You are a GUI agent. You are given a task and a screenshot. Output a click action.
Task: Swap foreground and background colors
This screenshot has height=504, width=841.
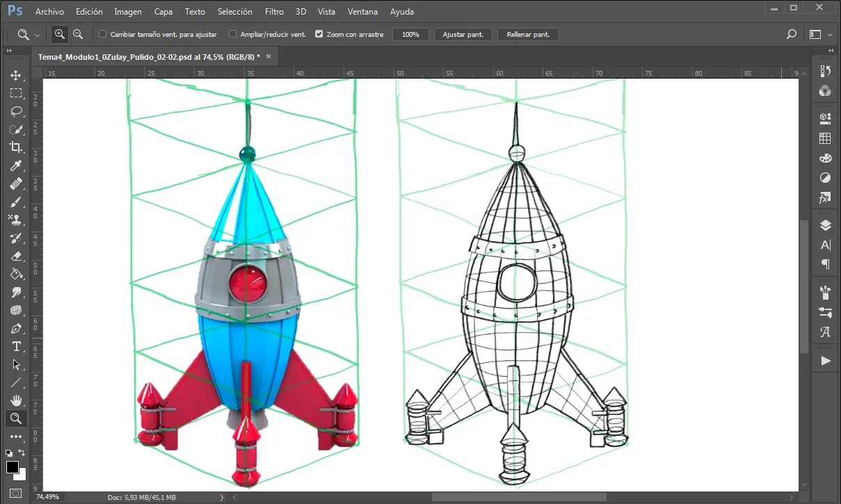click(x=23, y=453)
